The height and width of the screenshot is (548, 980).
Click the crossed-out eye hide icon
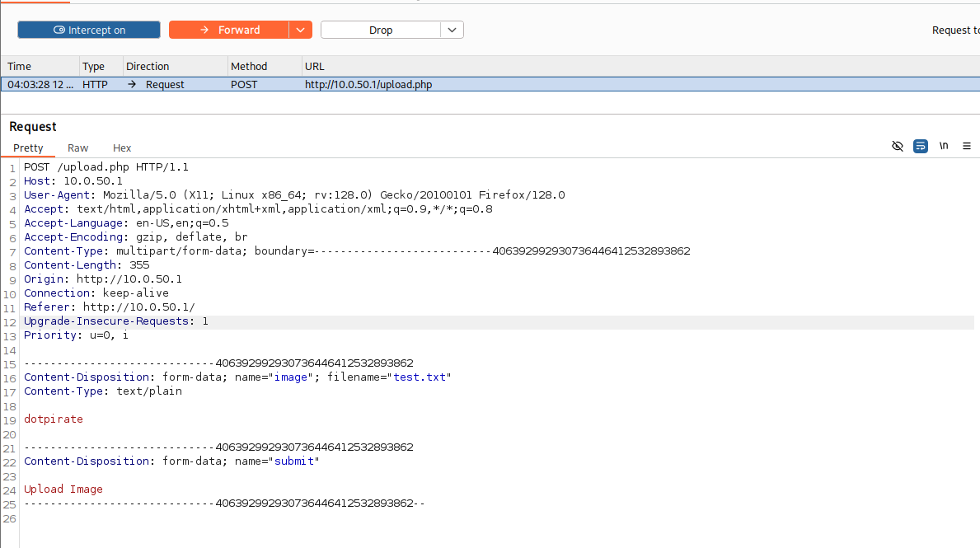pyautogui.click(x=898, y=146)
